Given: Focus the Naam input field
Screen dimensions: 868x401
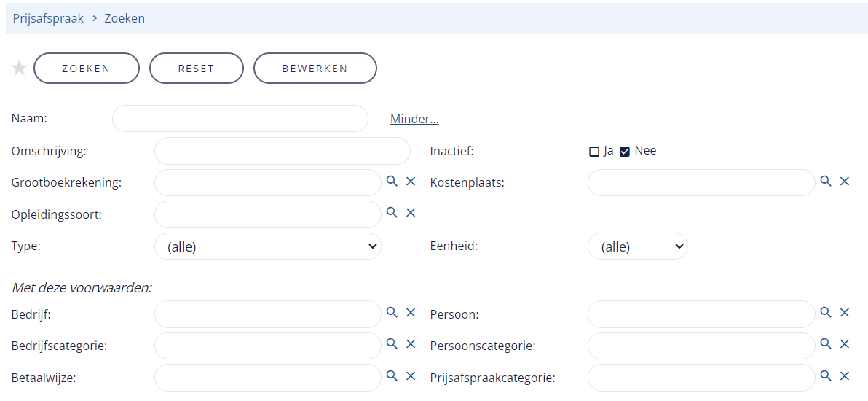Looking at the screenshot, I should pos(240,119).
